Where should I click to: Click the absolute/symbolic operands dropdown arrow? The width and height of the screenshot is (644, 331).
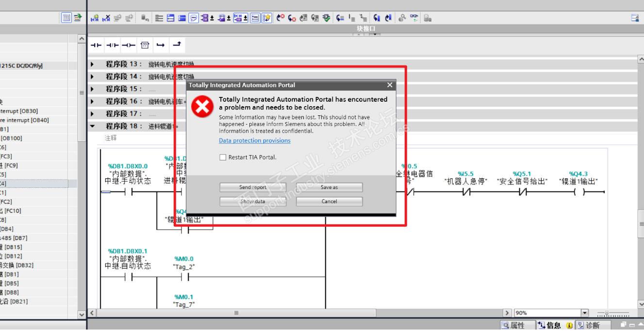point(212,18)
